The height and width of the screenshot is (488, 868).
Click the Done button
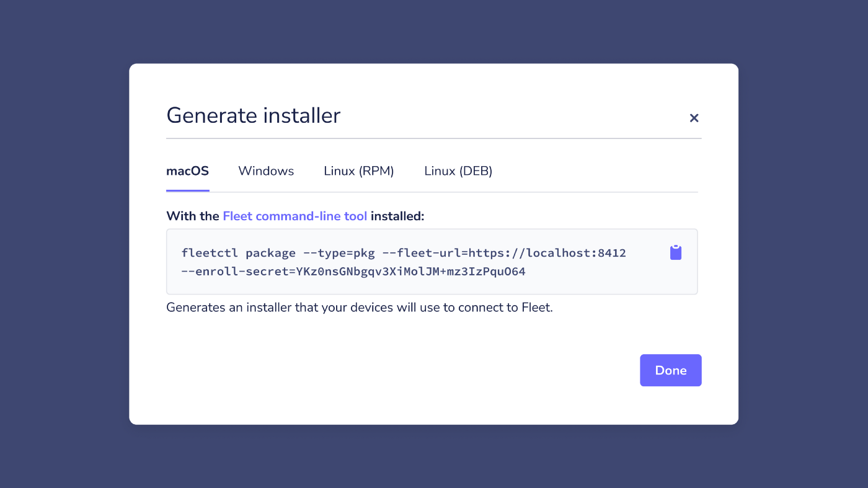671,370
